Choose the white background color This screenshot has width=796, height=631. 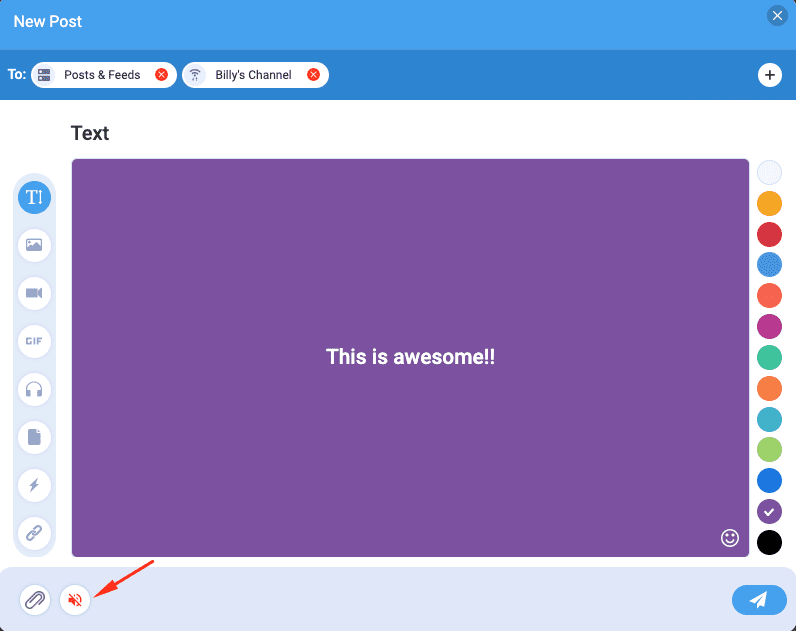click(x=769, y=173)
